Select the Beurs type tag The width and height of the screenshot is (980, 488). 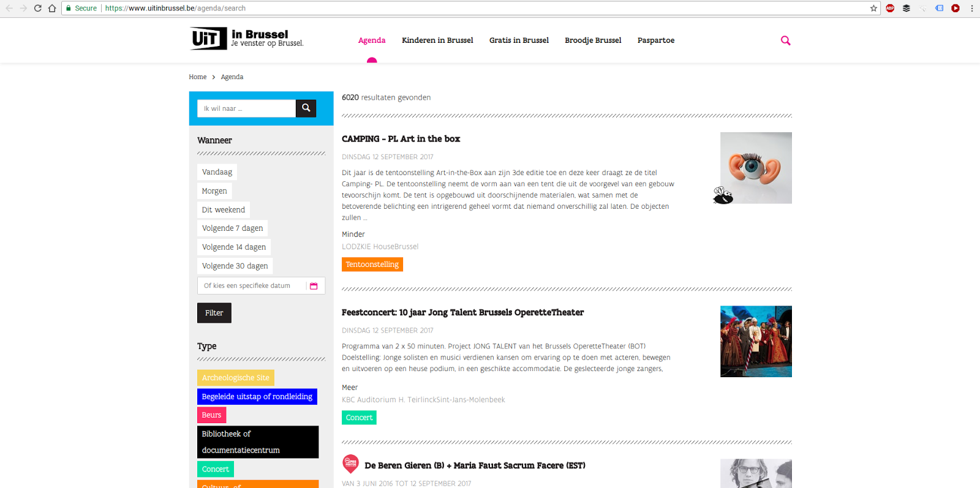tap(211, 415)
